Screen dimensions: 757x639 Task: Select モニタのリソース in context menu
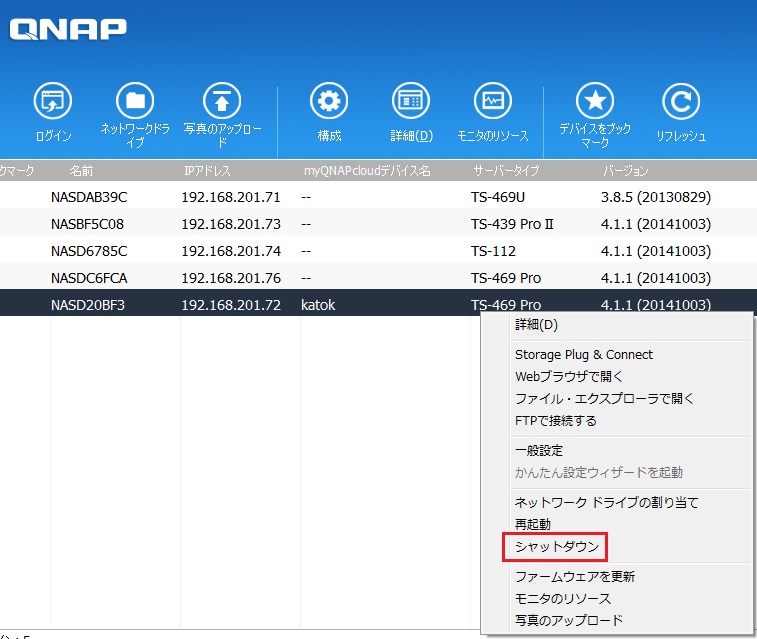563,599
